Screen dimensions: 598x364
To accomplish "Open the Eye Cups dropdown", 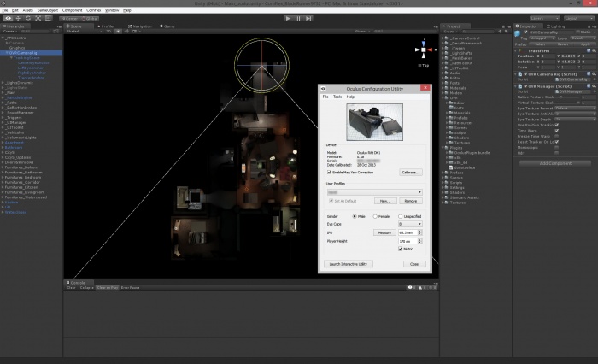I will (x=410, y=224).
